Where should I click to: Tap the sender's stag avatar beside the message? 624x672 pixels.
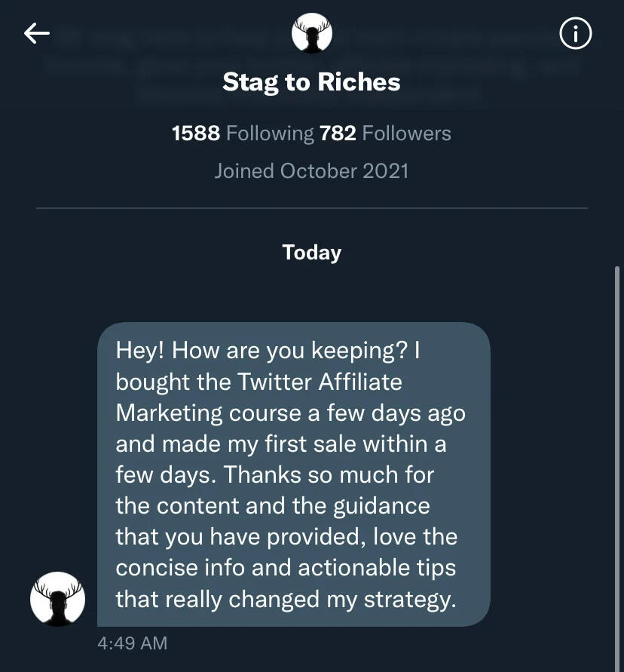(57, 599)
